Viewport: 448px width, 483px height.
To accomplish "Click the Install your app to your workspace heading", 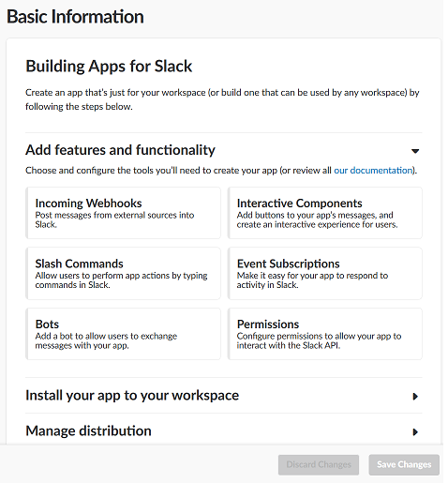I will [x=132, y=396].
